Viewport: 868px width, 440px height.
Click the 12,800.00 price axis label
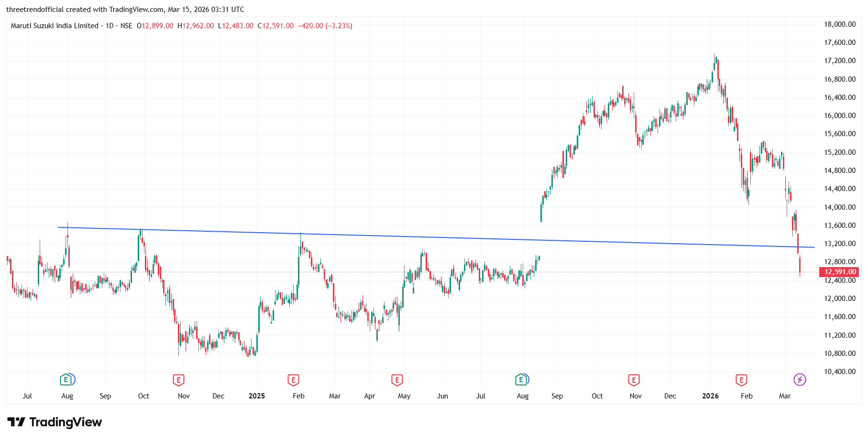point(840,262)
